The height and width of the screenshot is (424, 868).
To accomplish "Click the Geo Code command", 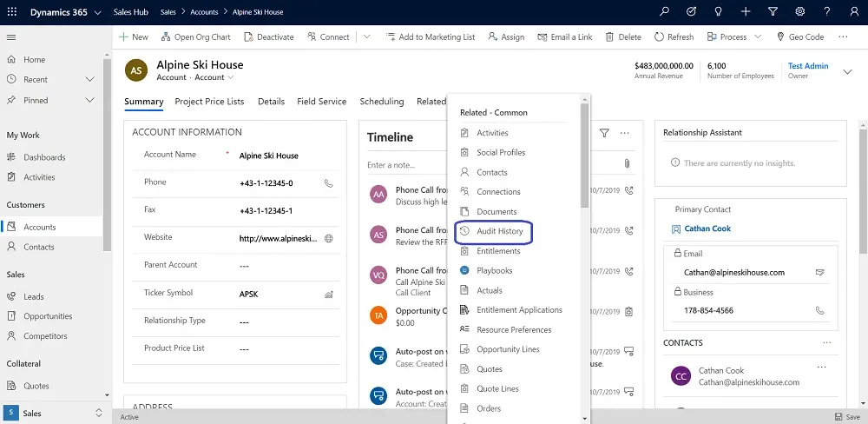I will point(800,37).
